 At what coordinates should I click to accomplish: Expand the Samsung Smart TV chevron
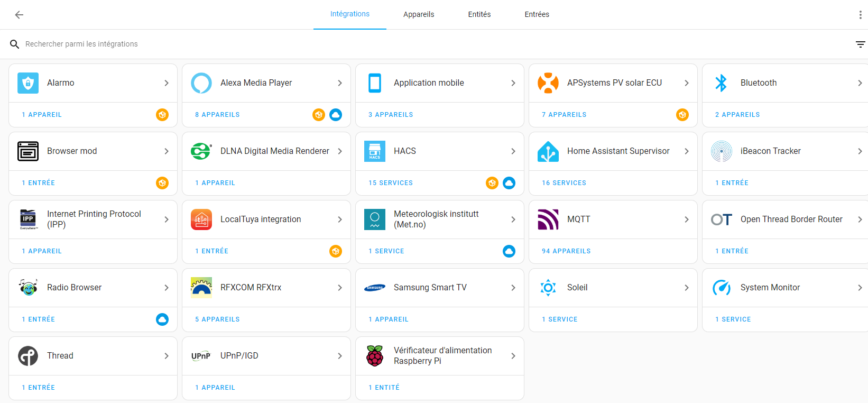[x=513, y=288]
